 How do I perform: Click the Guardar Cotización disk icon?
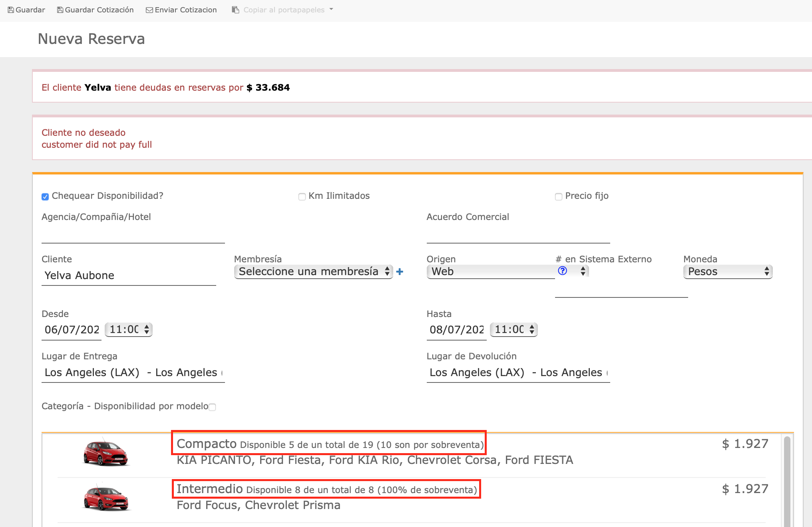point(60,10)
